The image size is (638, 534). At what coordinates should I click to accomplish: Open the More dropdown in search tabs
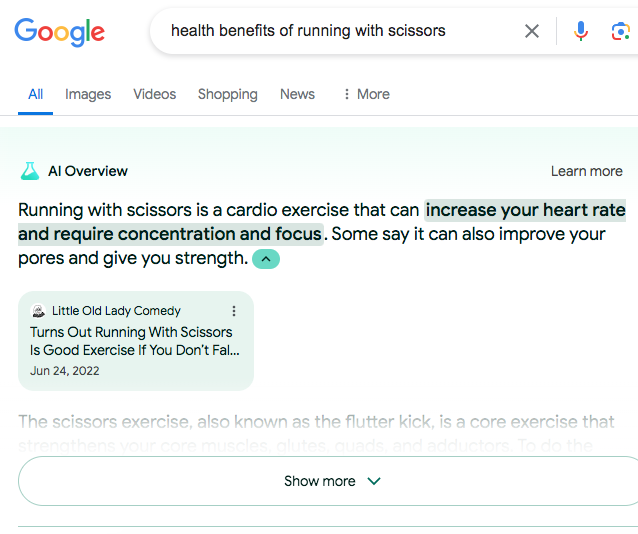coord(367,94)
